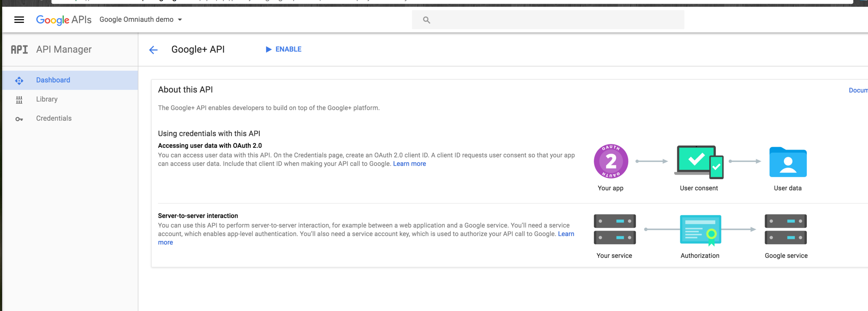Click the API Manager logo icon
Image resolution: width=868 pixels, height=311 pixels.
19,50
